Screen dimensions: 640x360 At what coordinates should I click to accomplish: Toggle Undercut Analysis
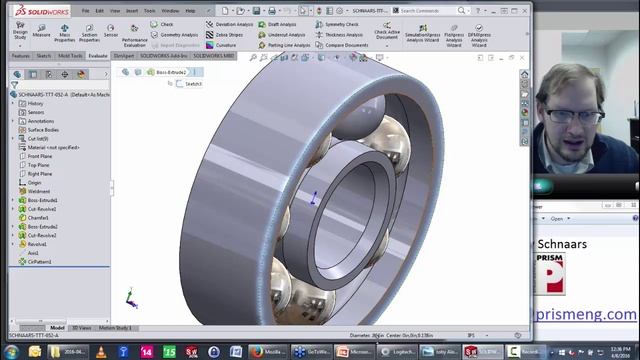[x=282, y=35]
